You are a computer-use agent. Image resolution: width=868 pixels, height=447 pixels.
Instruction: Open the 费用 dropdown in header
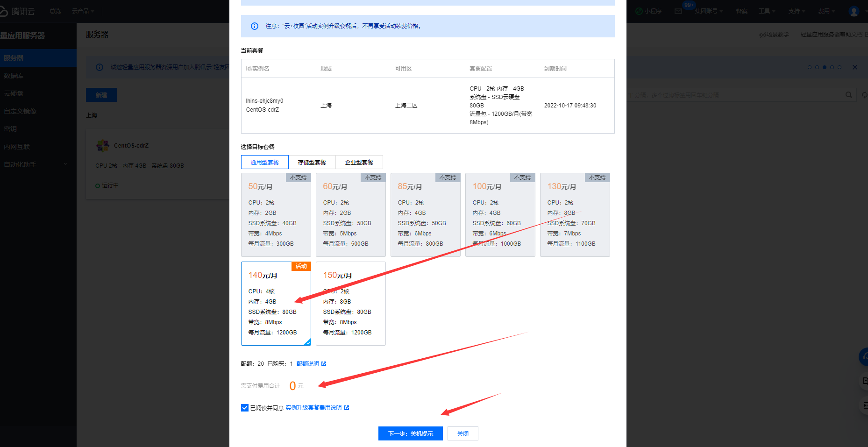826,11
